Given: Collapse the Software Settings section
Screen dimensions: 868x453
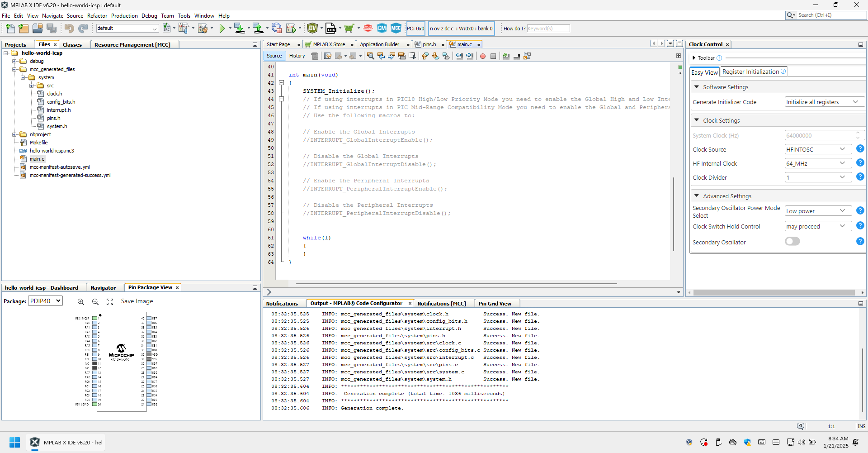Looking at the screenshot, I should point(697,87).
